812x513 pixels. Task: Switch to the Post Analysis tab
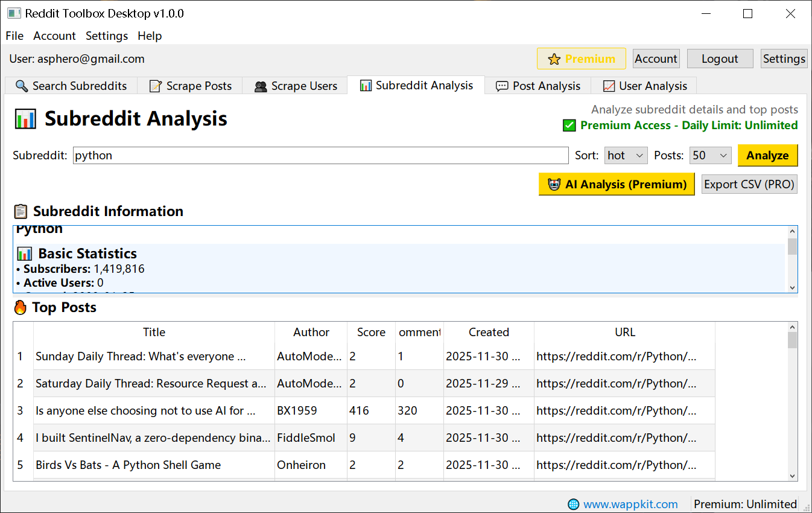pyautogui.click(x=538, y=86)
